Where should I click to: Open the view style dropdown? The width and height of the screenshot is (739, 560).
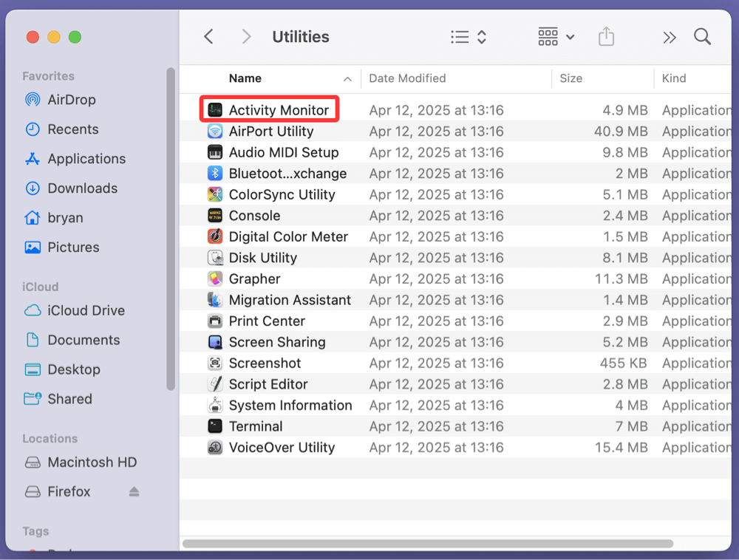(467, 36)
